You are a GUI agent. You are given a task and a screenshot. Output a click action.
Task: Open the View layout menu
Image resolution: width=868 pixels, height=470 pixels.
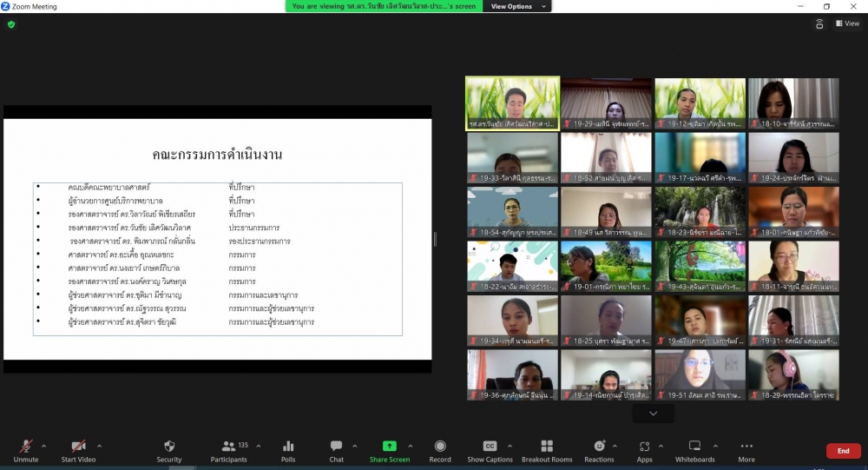coord(847,23)
